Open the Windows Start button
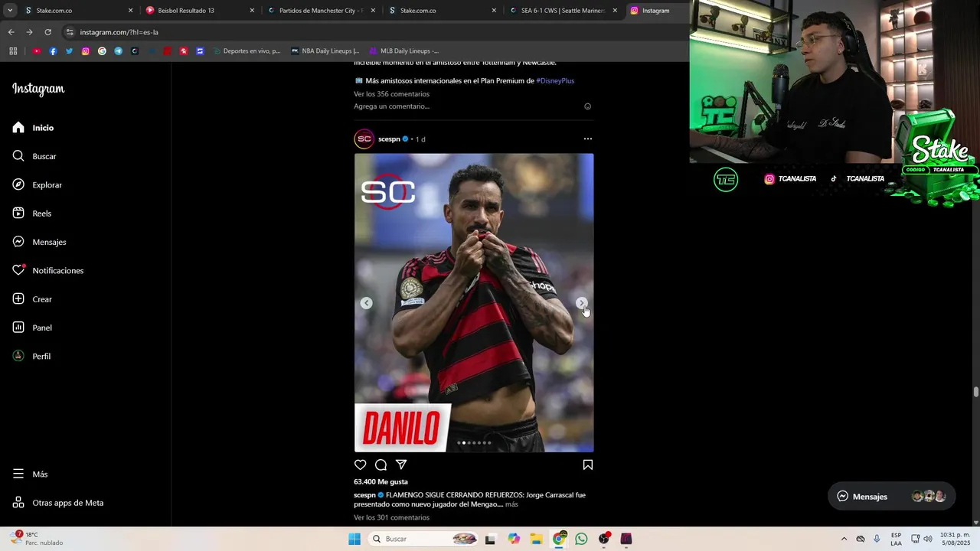The image size is (980, 551). coord(354,539)
